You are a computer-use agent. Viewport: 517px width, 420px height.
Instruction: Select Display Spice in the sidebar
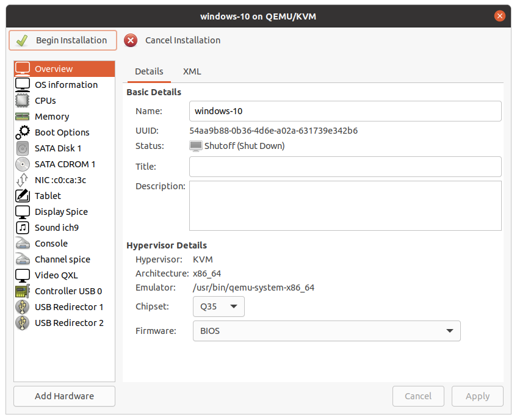click(x=61, y=212)
